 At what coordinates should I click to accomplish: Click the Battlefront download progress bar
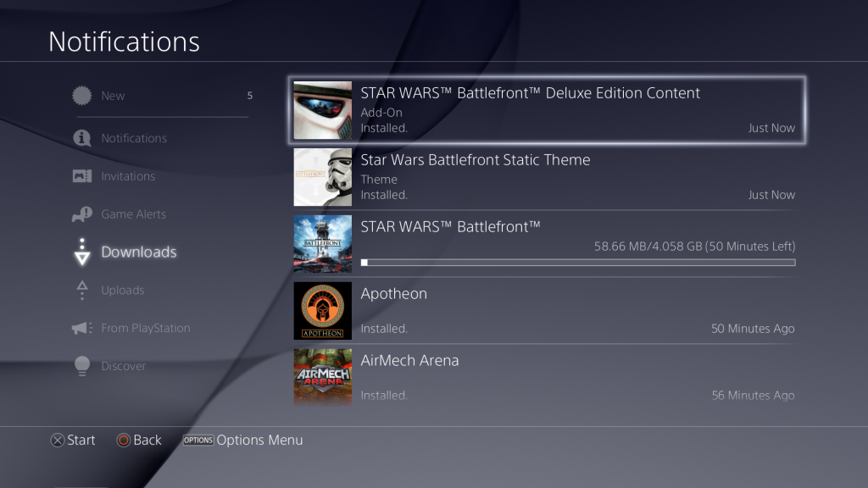point(578,263)
